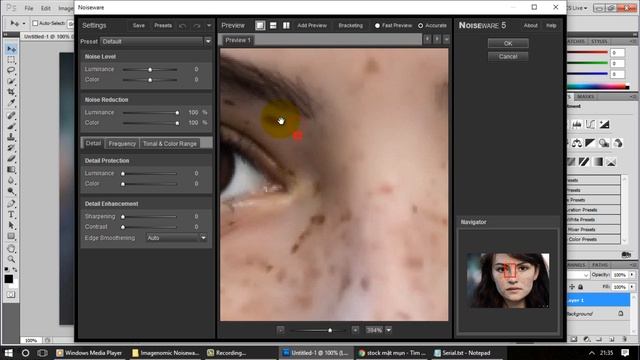Select the Pen tool

coord(11,204)
